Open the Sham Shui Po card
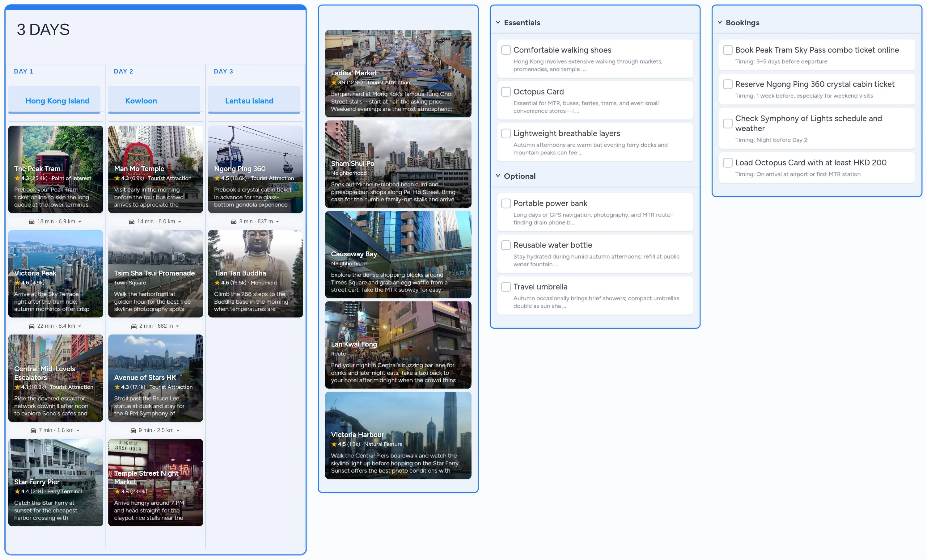The image size is (927, 560). click(398, 164)
